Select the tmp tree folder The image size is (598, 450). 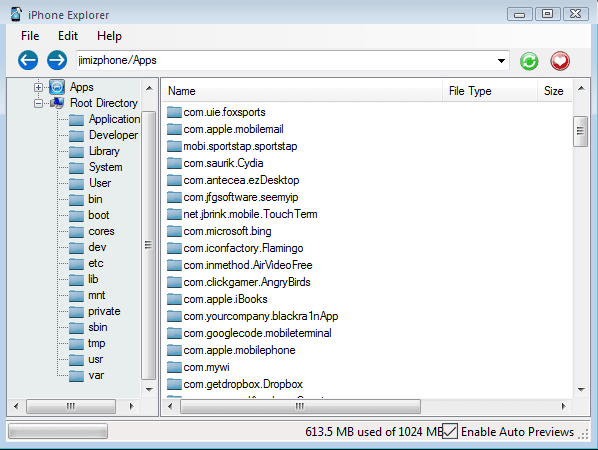pos(96,343)
